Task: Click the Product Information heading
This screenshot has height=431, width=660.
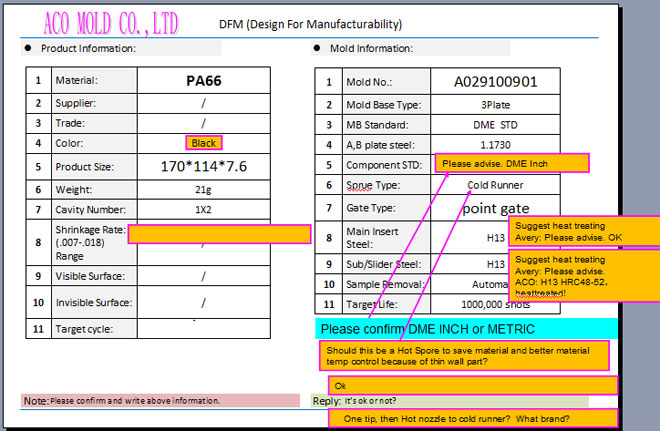Action: pos(88,48)
